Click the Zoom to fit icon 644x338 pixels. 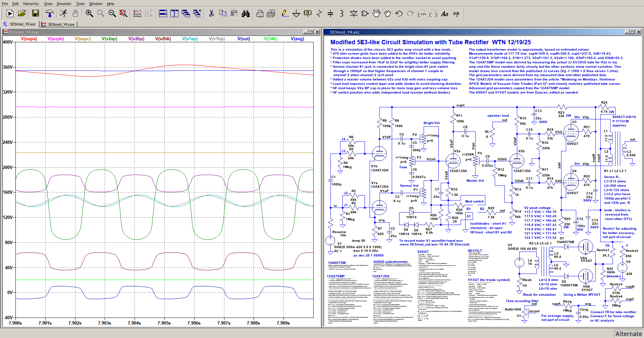(x=123, y=13)
